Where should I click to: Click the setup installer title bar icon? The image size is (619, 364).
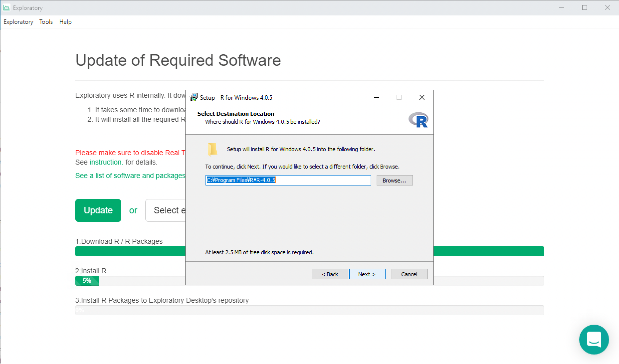pos(194,97)
